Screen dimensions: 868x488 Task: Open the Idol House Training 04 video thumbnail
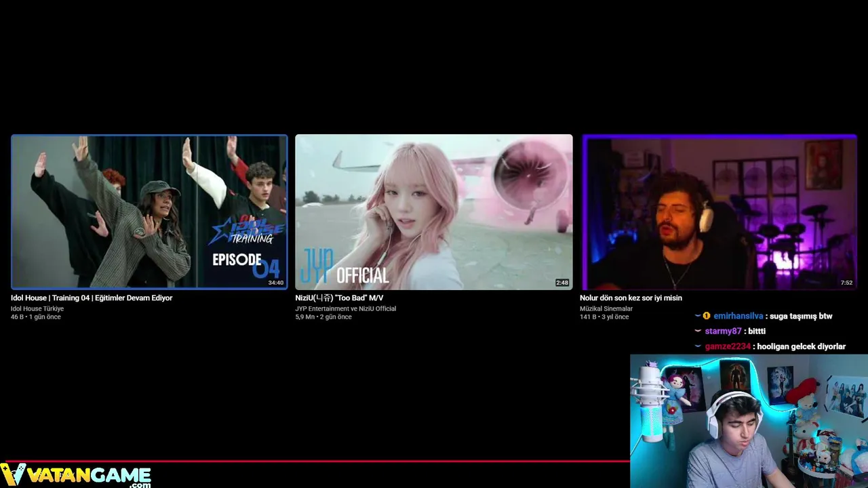[149, 212]
